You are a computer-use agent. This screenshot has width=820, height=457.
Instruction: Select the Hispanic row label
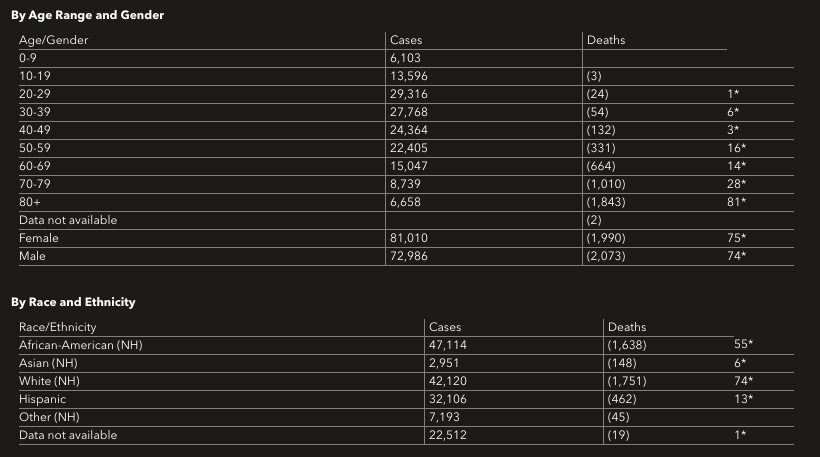pyautogui.click(x=43, y=399)
